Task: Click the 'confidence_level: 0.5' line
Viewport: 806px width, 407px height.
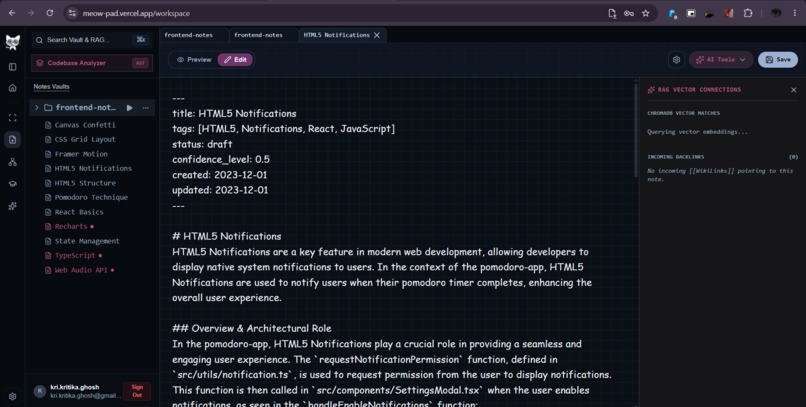Action: 221,159
